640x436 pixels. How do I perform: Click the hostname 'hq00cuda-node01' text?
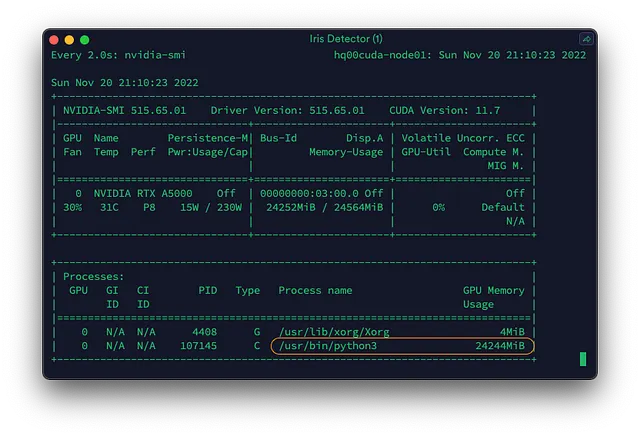(x=380, y=55)
